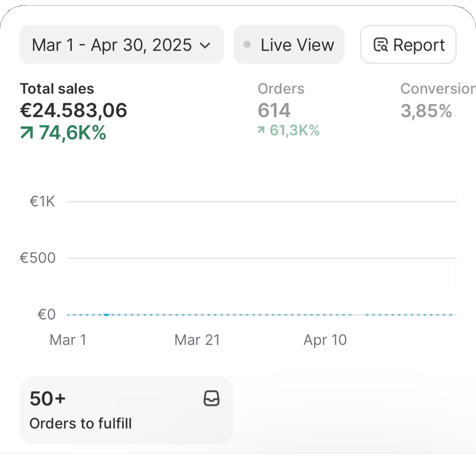The width and height of the screenshot is (476, 454).
Task: Tap the gray live status dot in the Live View pill
Action: point(248,44)
